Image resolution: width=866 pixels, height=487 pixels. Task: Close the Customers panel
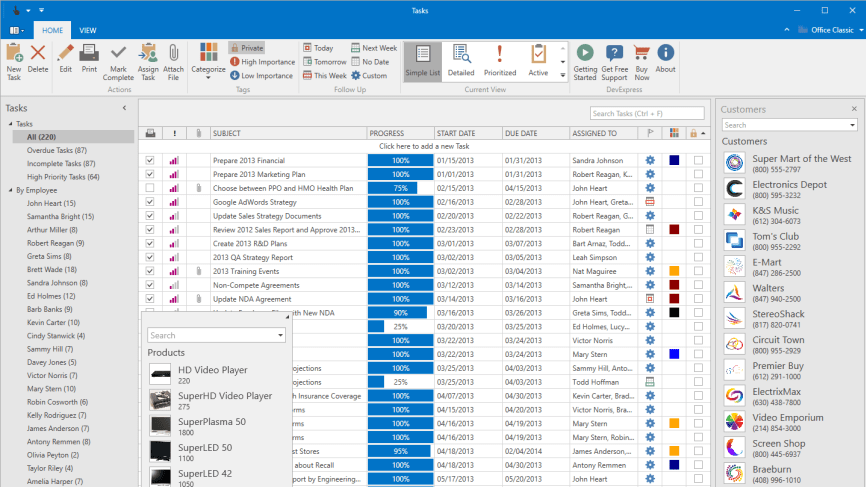click(x=854, y=109)
